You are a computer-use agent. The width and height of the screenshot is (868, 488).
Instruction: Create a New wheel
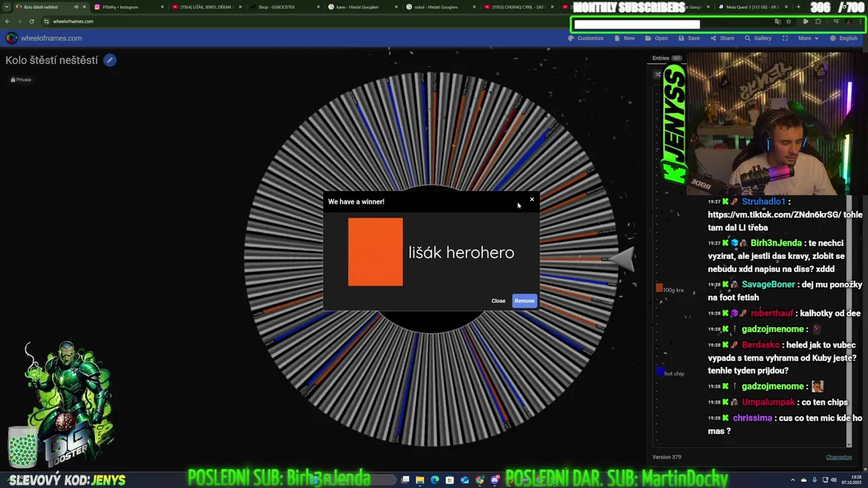tap(625, 38)
